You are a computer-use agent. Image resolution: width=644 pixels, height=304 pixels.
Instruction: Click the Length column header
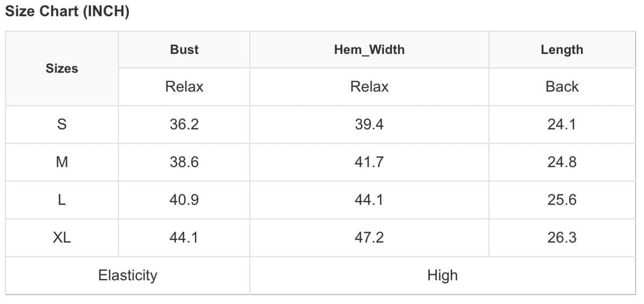tap(562, 50)
